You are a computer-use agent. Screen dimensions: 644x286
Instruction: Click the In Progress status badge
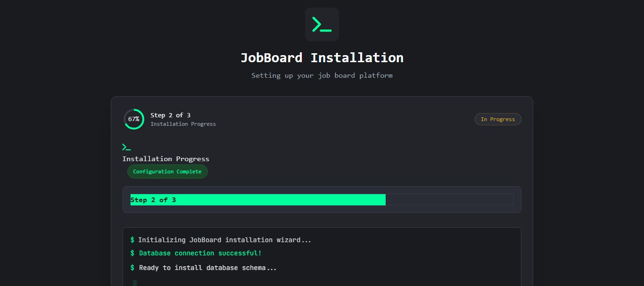point(498,119)
